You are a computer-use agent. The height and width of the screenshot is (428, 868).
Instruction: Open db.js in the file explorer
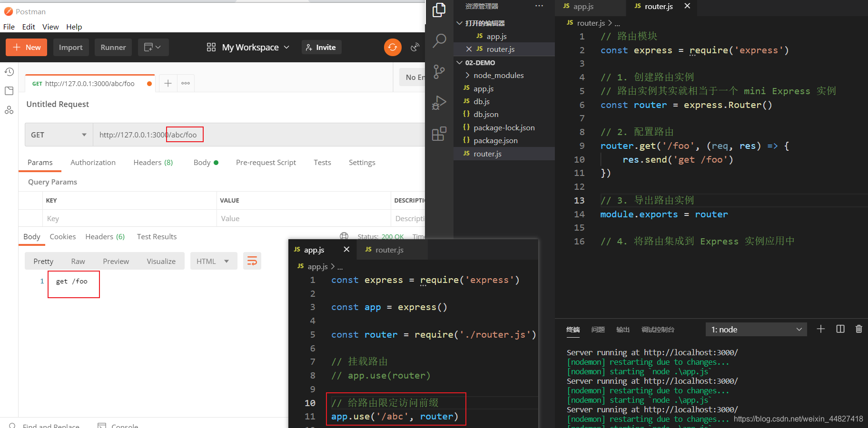click(482, 101)
